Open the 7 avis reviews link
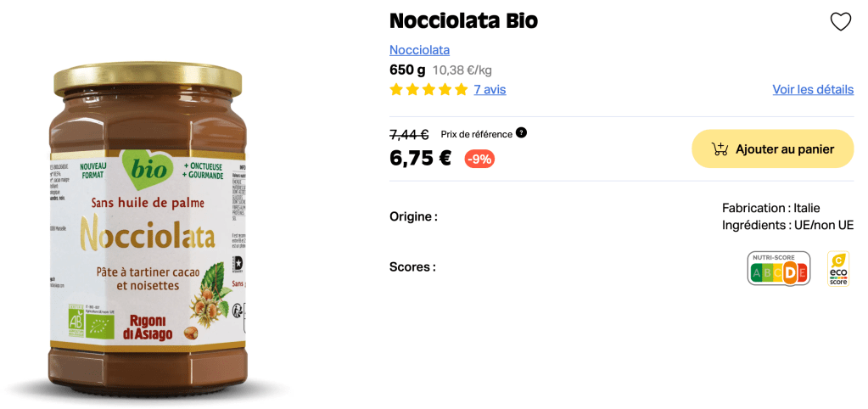Screen dimensions: 868x409 coord(490,89)
